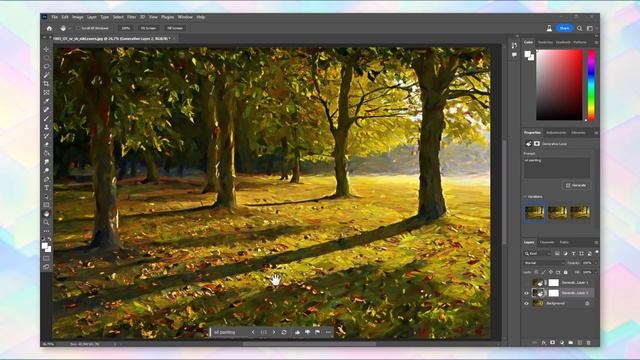Collapse the Variations section
The width and height of the screenshot is (640, 360).
click(525, 197)
